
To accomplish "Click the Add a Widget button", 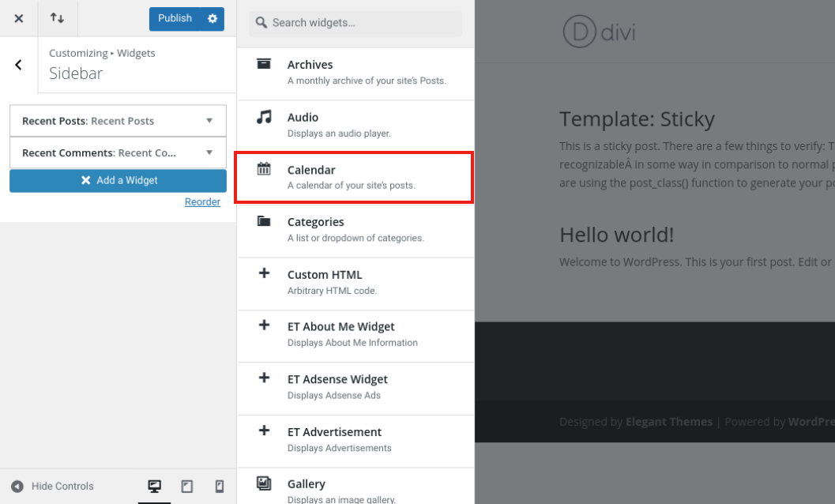I will pyautogui.click(x=118, y=181).
